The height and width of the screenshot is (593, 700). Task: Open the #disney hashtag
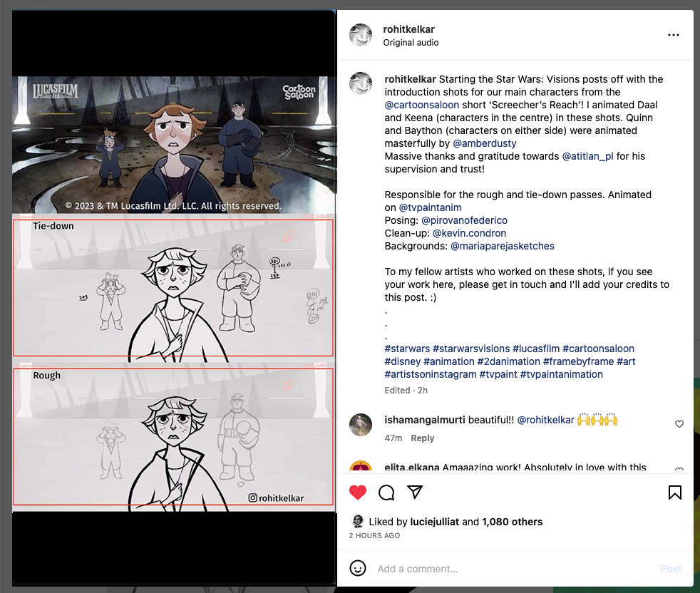tap(402, 361)
